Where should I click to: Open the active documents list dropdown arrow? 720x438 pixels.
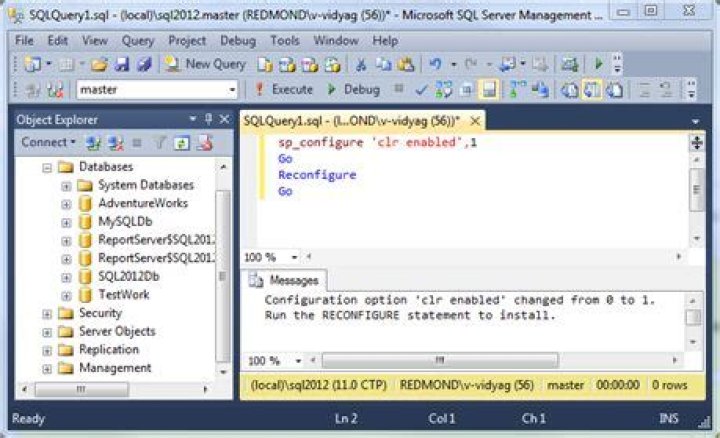pos(695,121)
